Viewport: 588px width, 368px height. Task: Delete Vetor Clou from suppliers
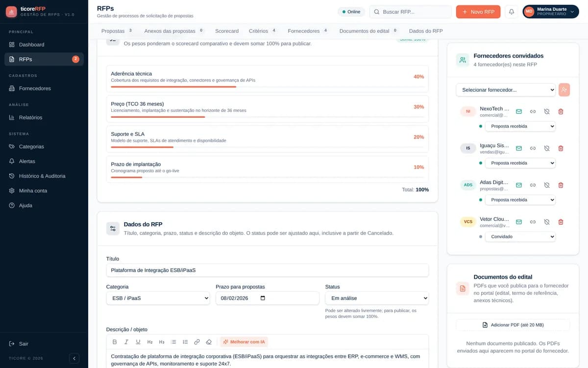coord(561,222)
